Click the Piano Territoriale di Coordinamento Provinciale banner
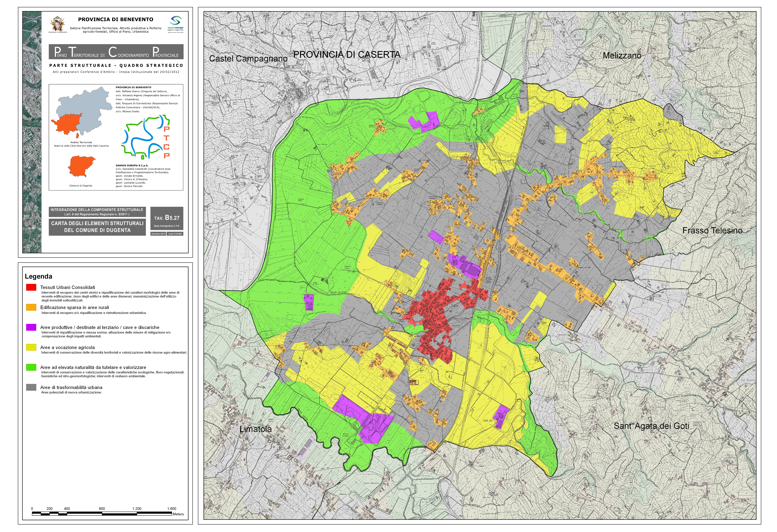This screenshot has width=777, height=532. 116,52
